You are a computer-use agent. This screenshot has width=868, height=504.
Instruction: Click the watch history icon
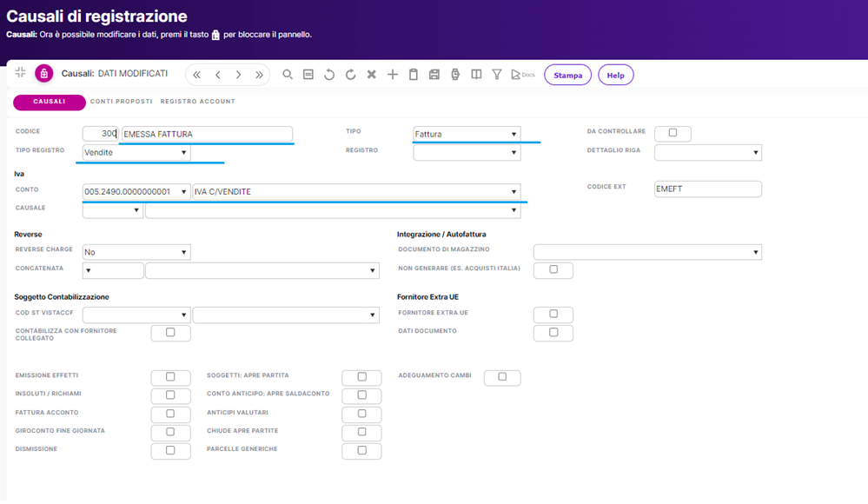click(x=455, y=74)
